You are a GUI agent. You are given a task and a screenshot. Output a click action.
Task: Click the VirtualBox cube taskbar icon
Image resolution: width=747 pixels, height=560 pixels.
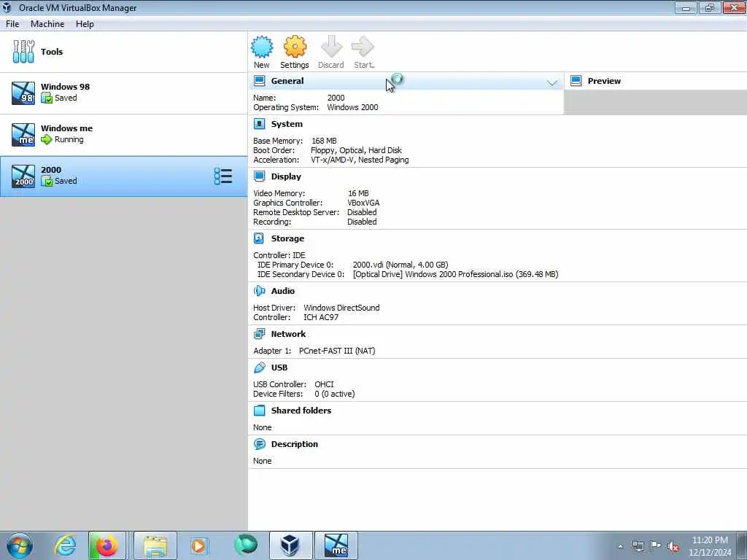[290, 545]
